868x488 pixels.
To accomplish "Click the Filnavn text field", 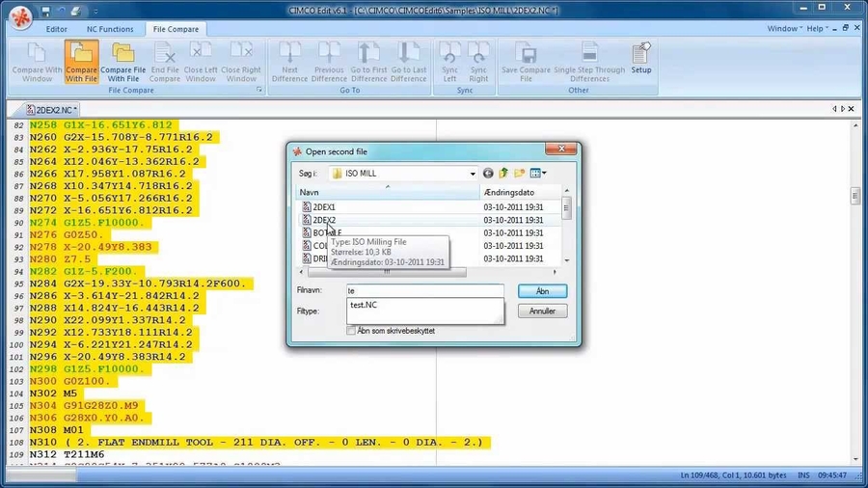I will (x=424, y=290).
